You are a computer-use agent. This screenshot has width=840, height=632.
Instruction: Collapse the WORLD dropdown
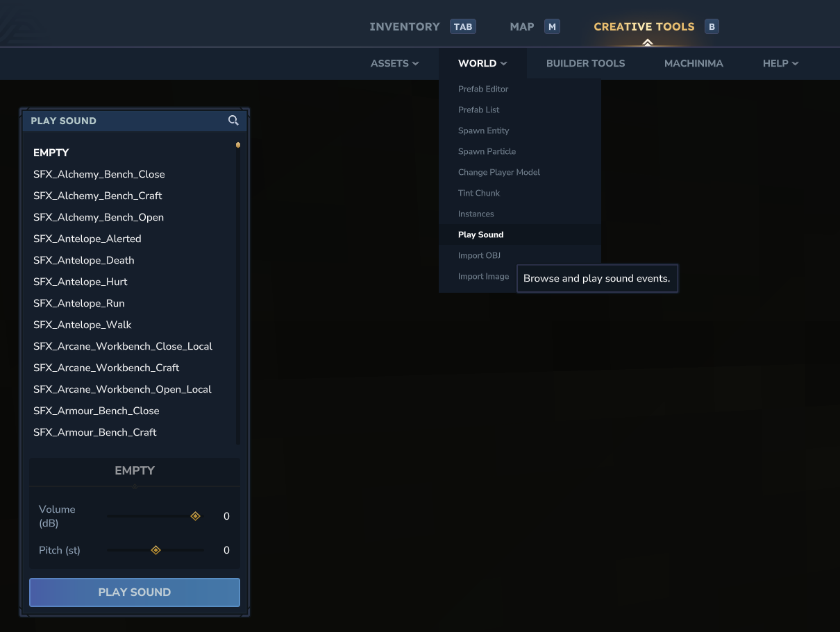tap(482, 63)
